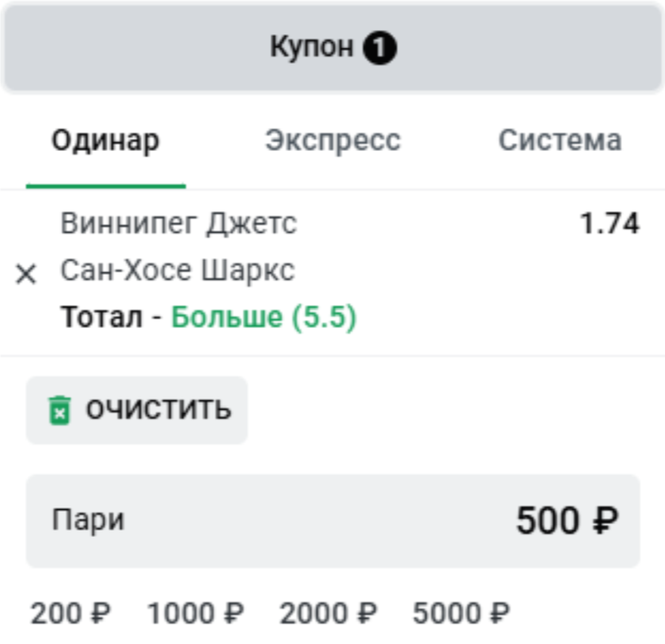Screen dimensions: 665x644
Task: Click the 500 ₽ stake amount
Action: (x=567, y=521)
